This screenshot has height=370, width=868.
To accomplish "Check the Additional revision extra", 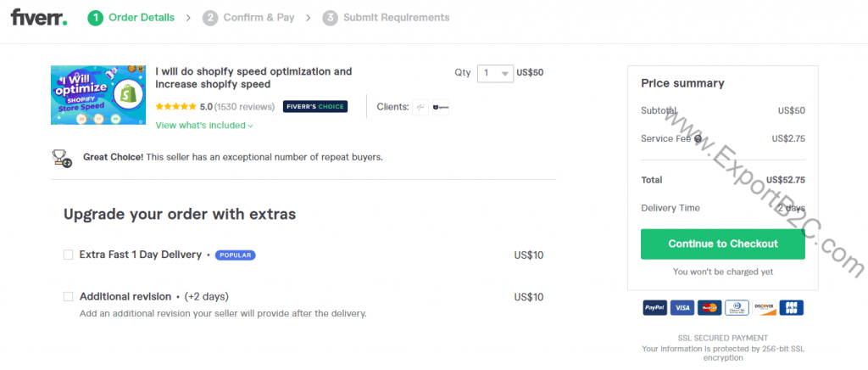I will tap(69, 297).
